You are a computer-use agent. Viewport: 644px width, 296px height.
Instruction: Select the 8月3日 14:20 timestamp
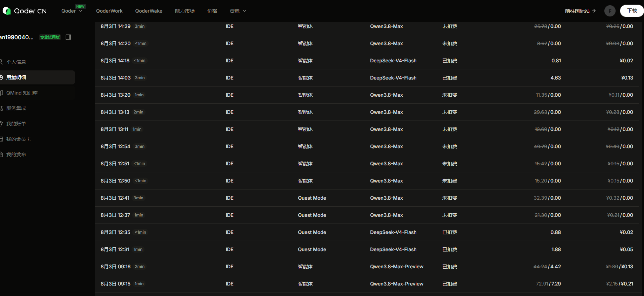pyautogui.click(x=115, y=43)
